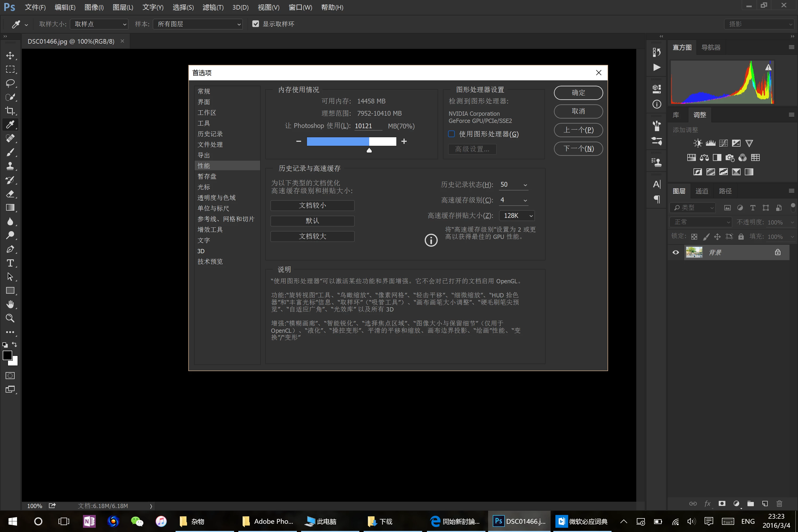Screen dimensions: 798x532
Task: Switch to the 通道 tab
Action: pyautogui.click(x=702, y=191)
